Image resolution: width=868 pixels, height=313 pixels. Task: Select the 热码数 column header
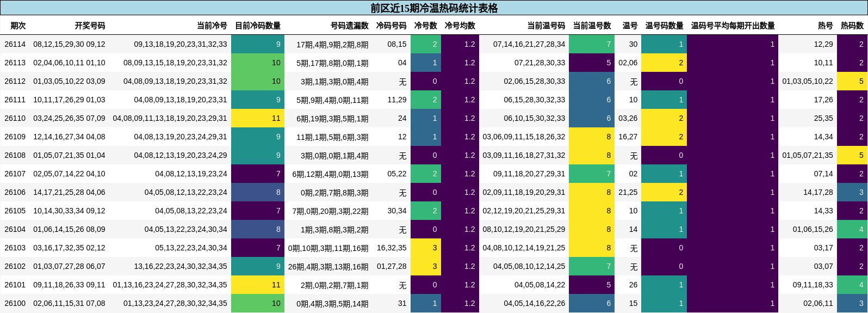tap(852, 26)
